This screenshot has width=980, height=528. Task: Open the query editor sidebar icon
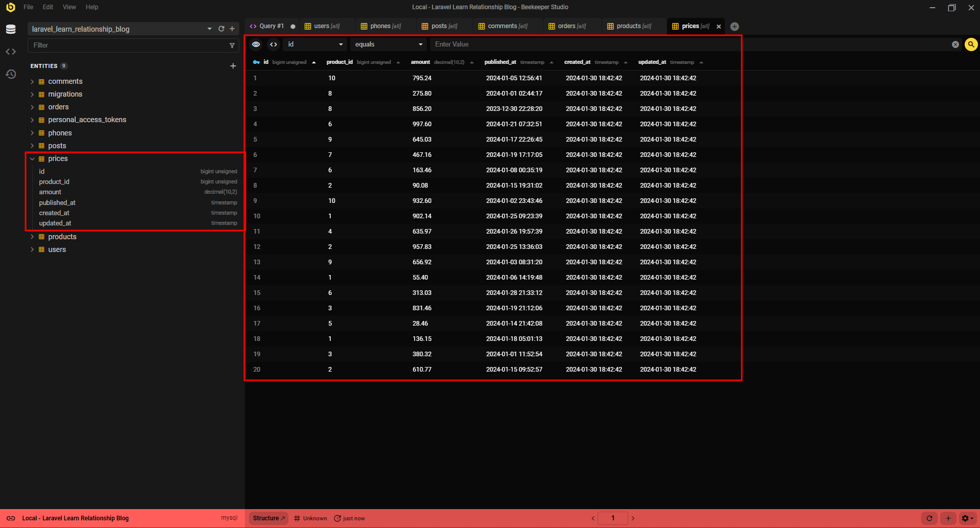click(11, 52)
